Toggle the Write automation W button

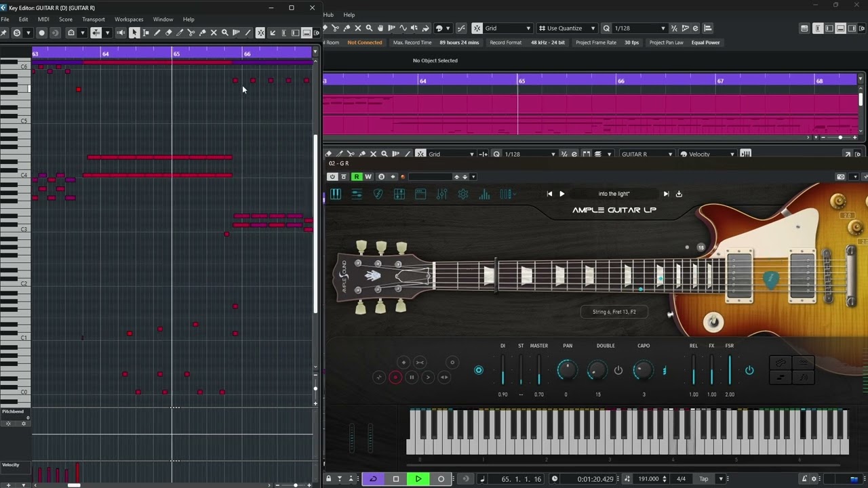click(x=368, y=177)
